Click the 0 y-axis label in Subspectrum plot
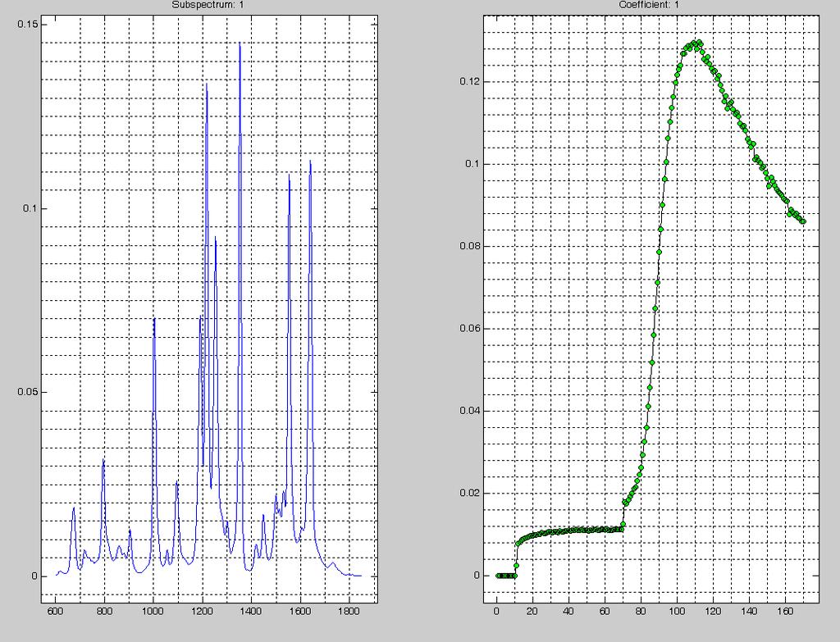Viewport: 840px width, 642px height. coord(34,576)
